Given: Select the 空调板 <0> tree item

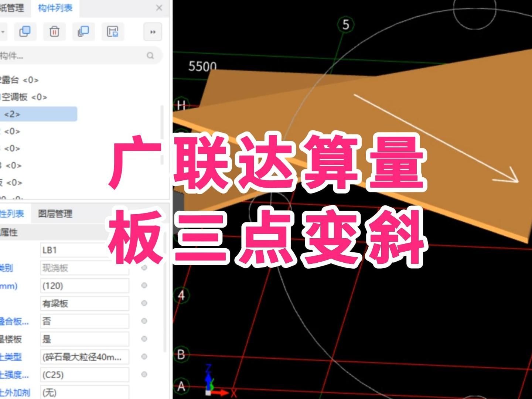Looking at the screenshot, I should pos(24,97).
